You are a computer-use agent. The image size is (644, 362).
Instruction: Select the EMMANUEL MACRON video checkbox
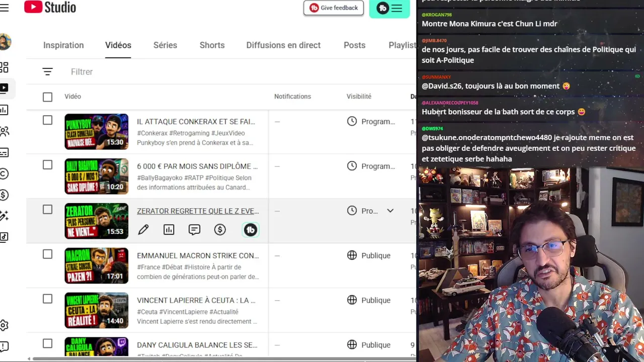(47, 254)
